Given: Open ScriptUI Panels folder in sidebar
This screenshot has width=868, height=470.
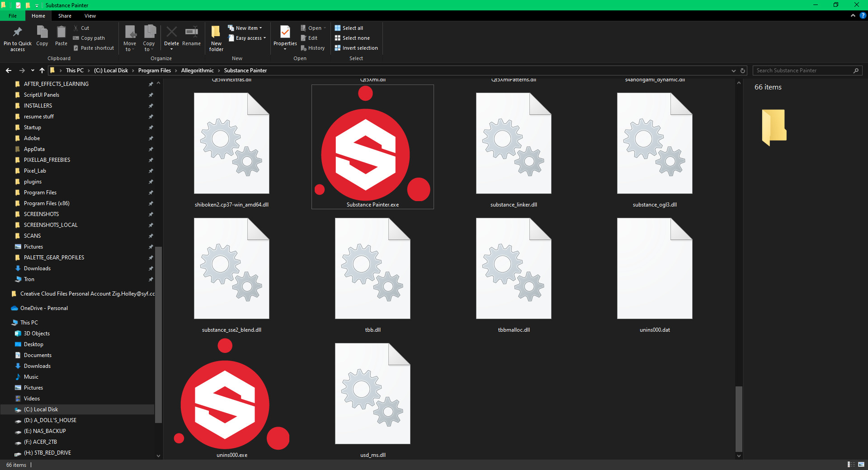Looking at the screenshot, I should 42,95.
